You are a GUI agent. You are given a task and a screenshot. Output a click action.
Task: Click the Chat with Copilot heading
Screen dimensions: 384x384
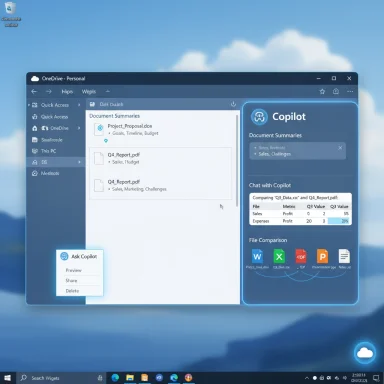coord(270,185)
